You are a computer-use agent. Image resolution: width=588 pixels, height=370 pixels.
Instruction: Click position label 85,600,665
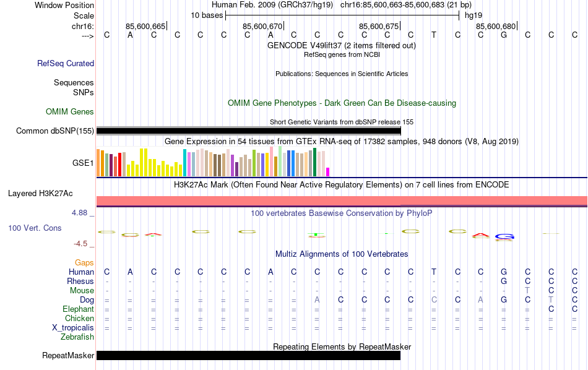pyautogui.click(x=145, y=26)
